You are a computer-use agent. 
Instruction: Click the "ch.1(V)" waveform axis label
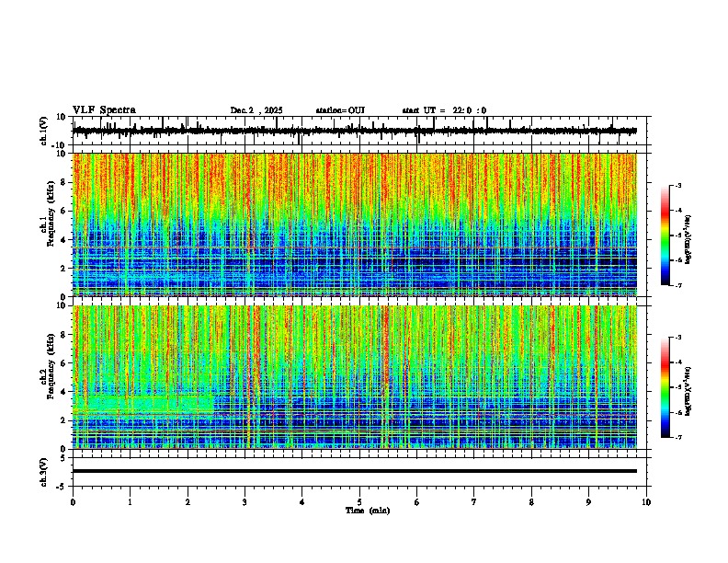coord(44,131)
